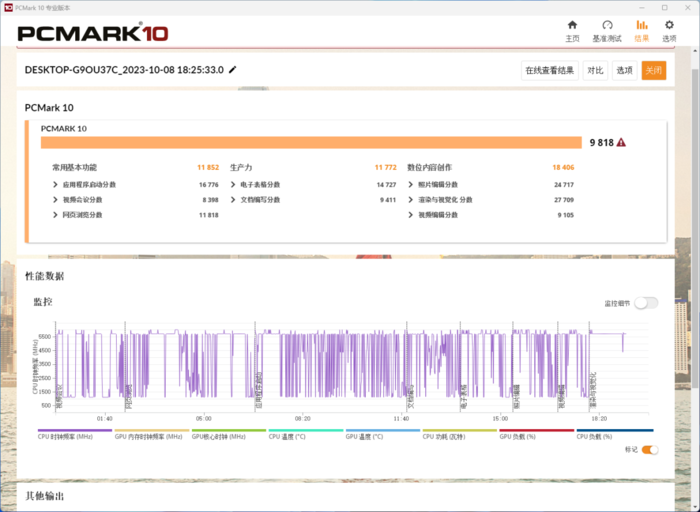
Task: Click the vertical scrollbar on the right
Action: coord(695,228)
